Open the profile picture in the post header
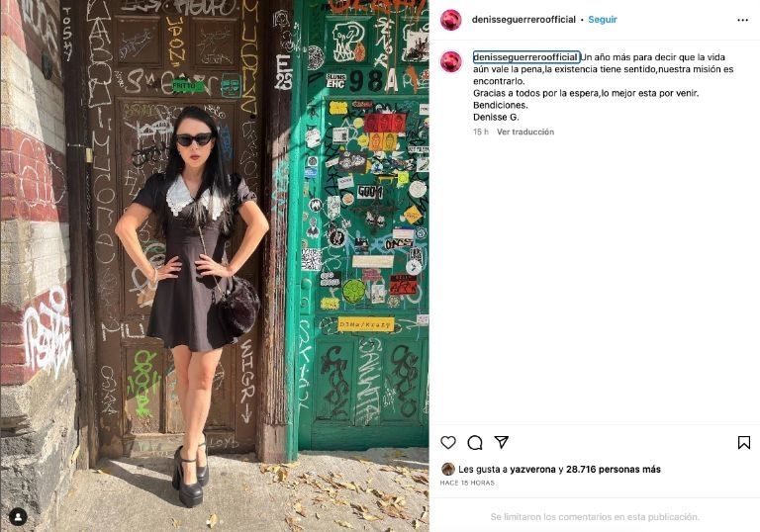 tap(451, 20)
